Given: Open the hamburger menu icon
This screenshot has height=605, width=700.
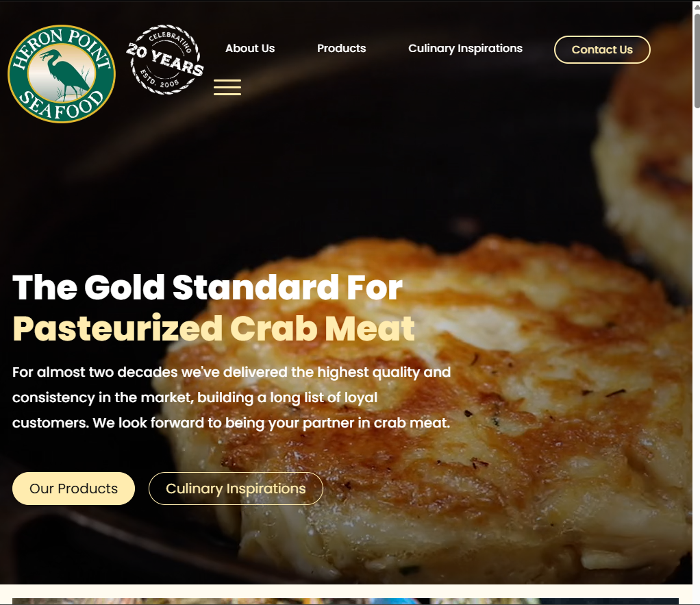Looking at the screenshot, I should click(x=227, y=87).
